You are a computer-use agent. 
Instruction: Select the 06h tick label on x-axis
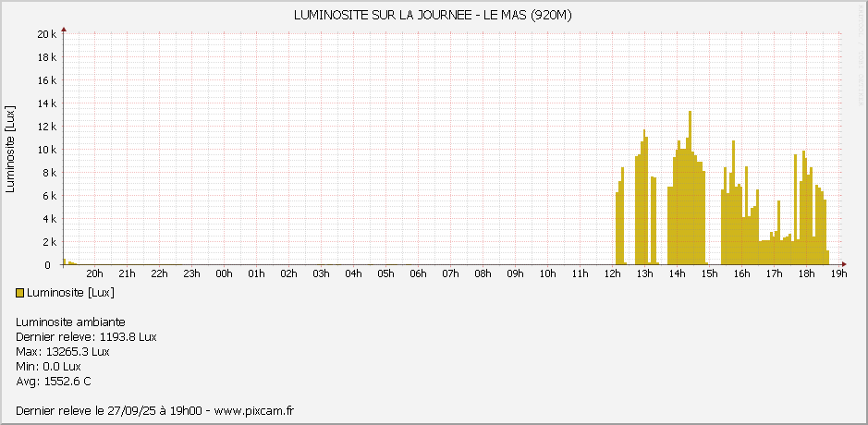418,273
